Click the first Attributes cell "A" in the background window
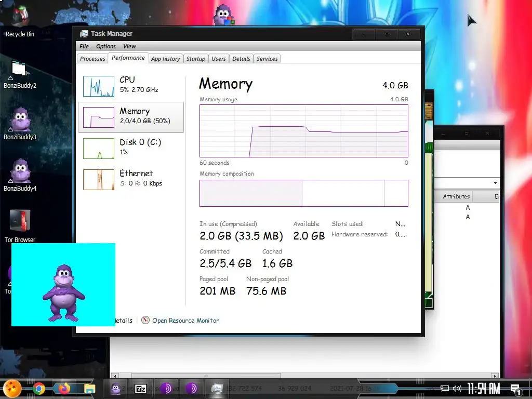This screenshot has height=399, width=532. point(468,208)
